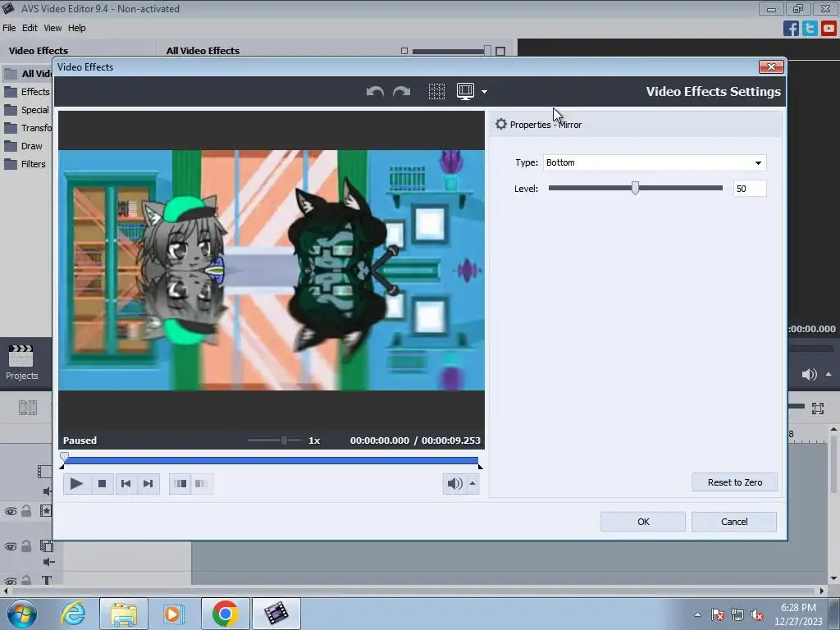Open the Help menu
This screenshot has width=840, height=630.
(x=76, y=28)
